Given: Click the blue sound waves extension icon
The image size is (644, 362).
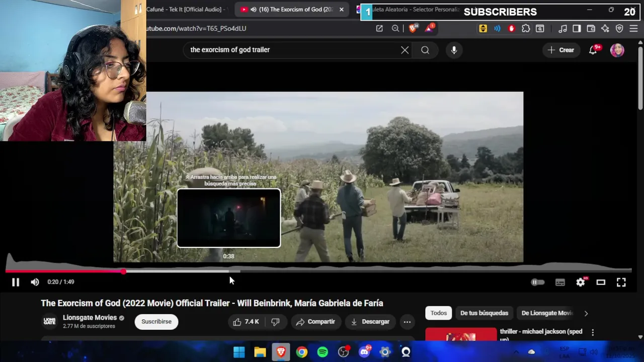Looking at the screenshot, I should 497,29.
